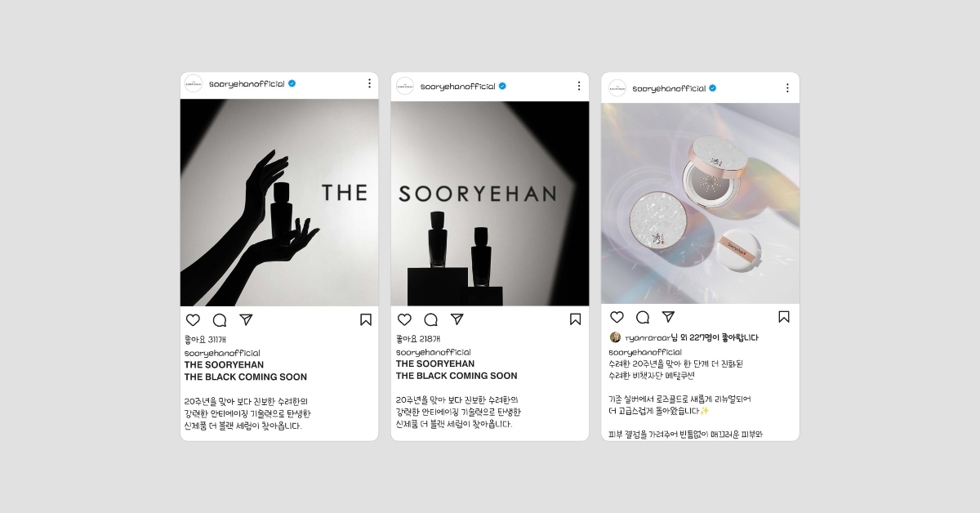Open options menu on the middle post
This screenshot has height=513, width=980.
pyautogui.click(x=579, y=86)
